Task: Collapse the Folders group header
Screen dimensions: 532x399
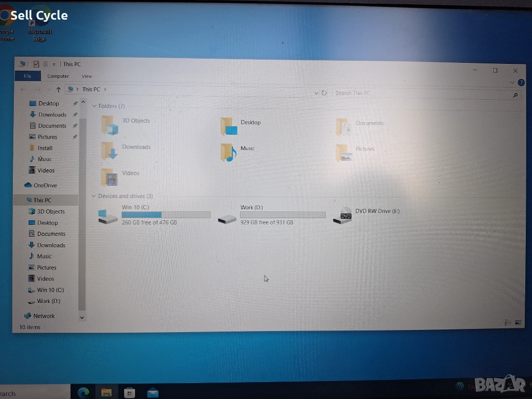Action: pyautogui.click(x=95, y=106)
